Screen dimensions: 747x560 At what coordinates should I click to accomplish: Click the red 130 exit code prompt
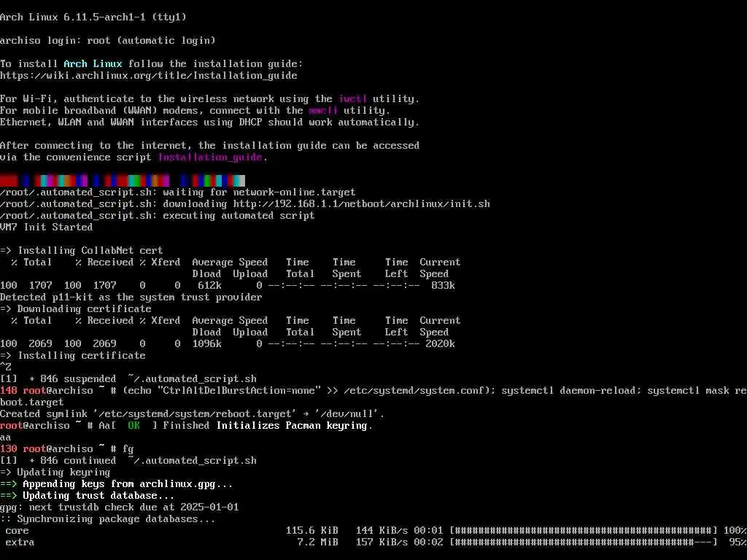coord(9,449)
